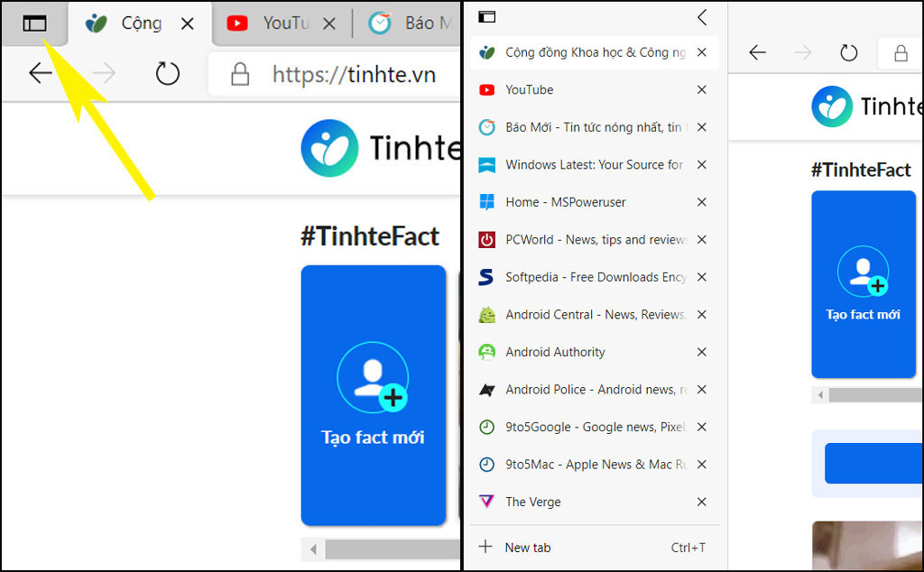
Task: Click blue button below facts in right window
Action: (x=873, y=463)
